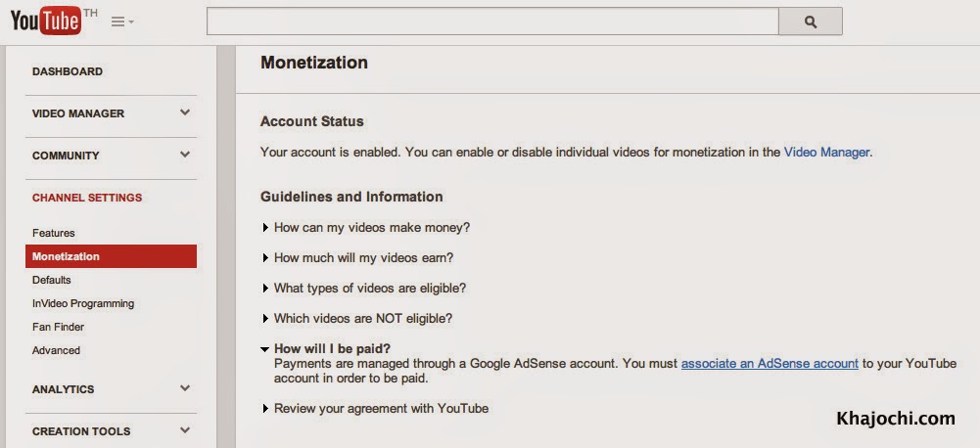Open Features in channel settings
The image size is (980, 448).
pyautogui.click(x=54, y=233)
